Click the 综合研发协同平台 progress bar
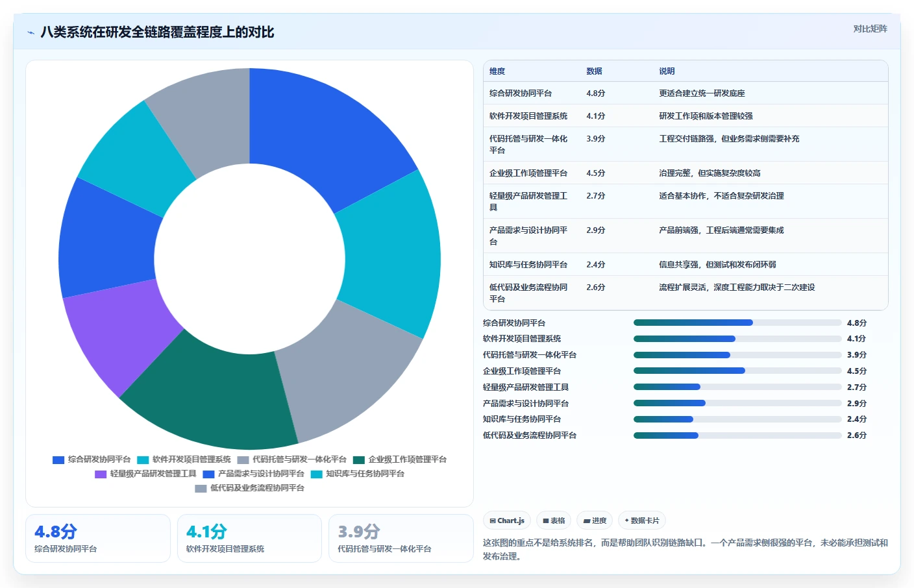The image size is (914, 588). tap(737, 323)
